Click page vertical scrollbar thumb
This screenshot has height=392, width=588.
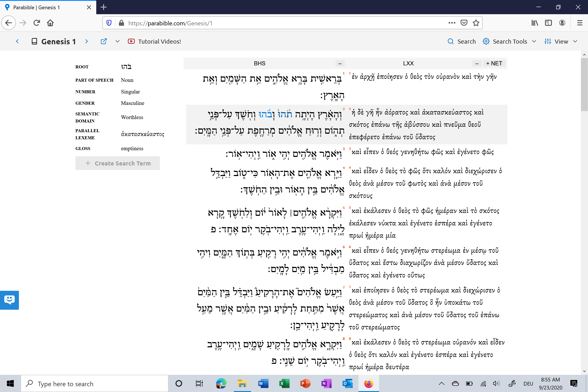(584, 84)
